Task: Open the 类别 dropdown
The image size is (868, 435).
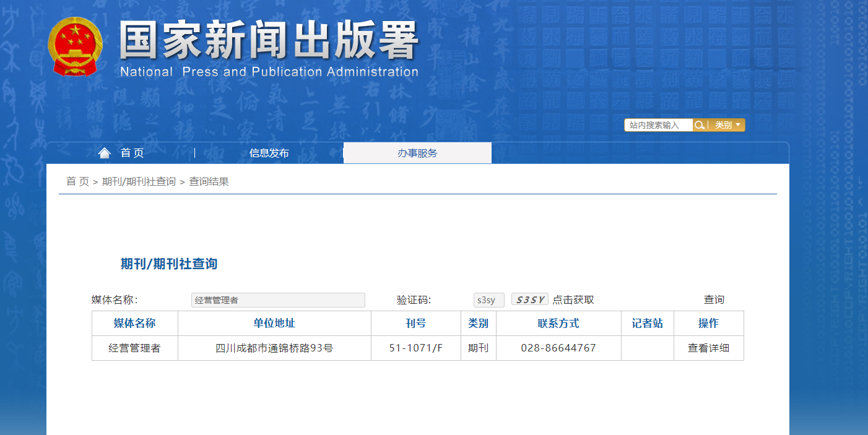Action: [727, 125]
